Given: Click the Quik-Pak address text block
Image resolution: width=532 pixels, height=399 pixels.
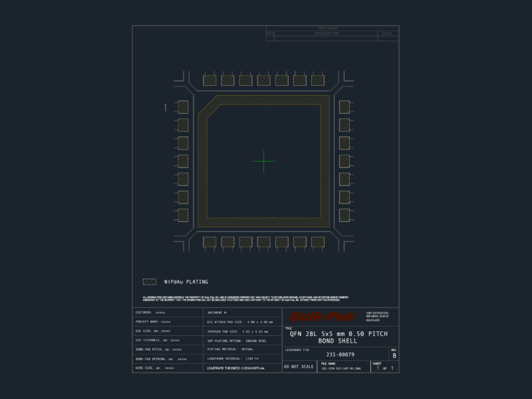Looking at the screenshot, I should 377,317.
